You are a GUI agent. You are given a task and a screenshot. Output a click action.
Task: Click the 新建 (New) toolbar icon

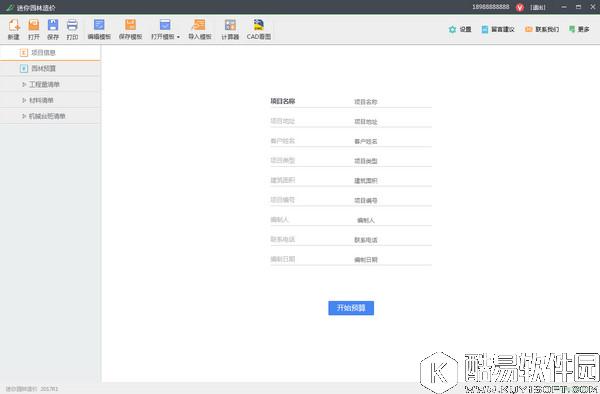click(14, 26)
